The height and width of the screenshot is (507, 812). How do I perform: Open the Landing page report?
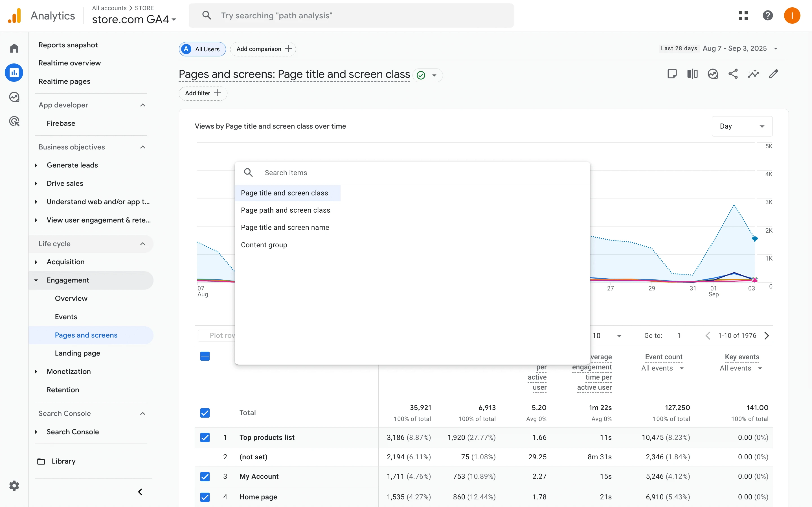coord(78,353)
